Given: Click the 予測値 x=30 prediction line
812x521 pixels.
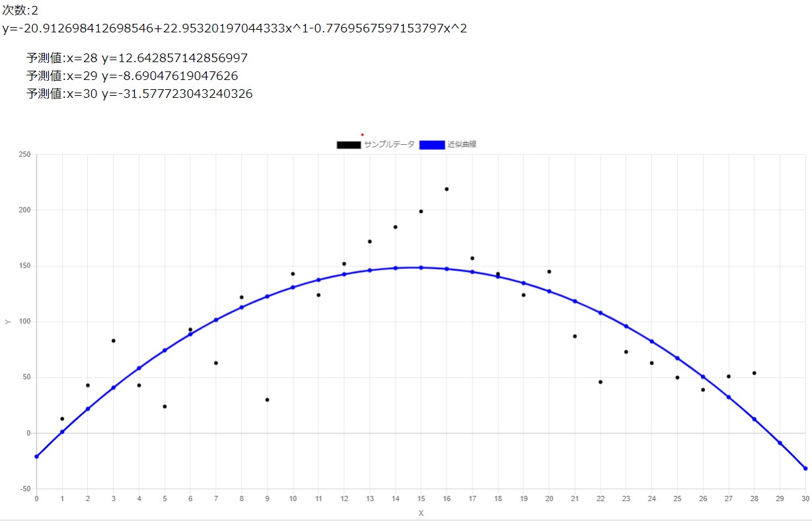Looking at the screenshot, I should 139,94.
